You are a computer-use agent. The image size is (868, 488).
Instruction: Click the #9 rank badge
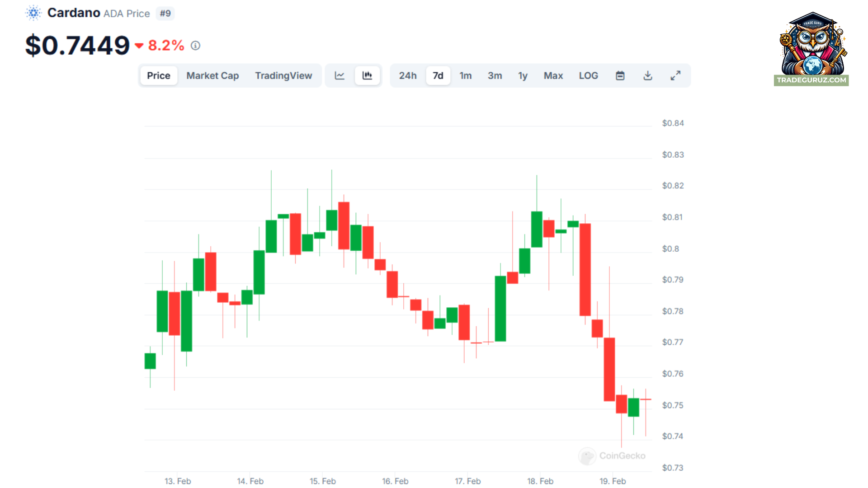[165, 13]
